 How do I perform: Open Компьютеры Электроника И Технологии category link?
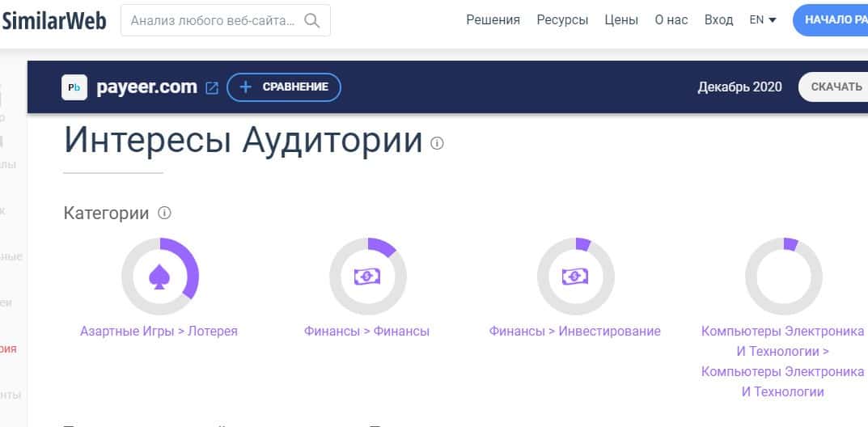[783, 361]
